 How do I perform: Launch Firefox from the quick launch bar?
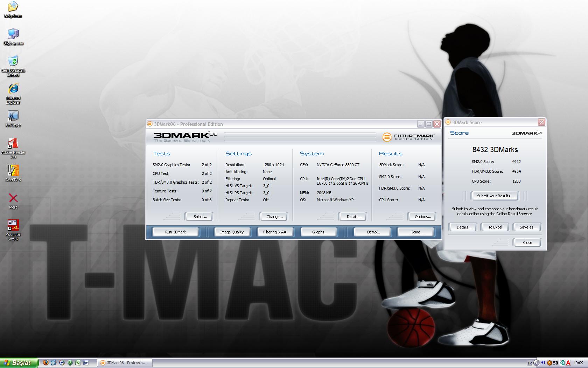pos(45,363)
